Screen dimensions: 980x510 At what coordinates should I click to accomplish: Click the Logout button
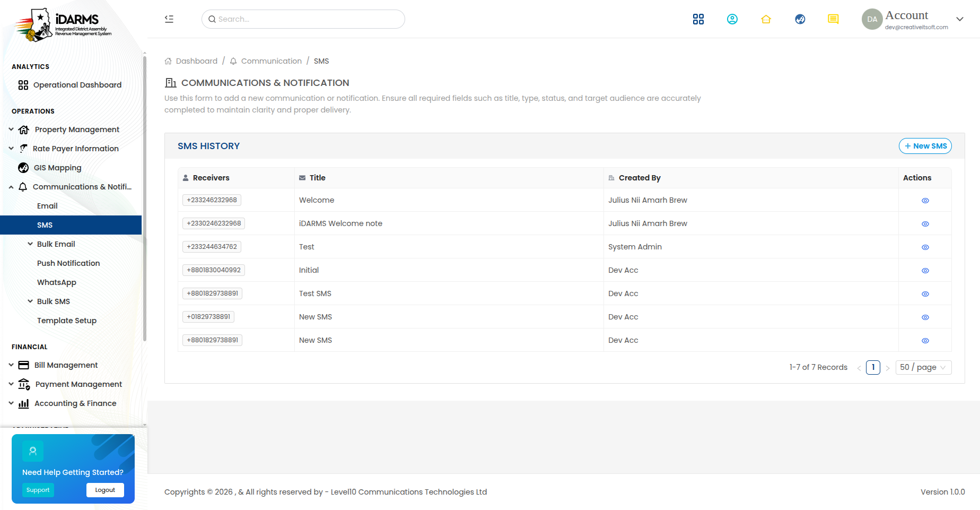click(105, 490)
